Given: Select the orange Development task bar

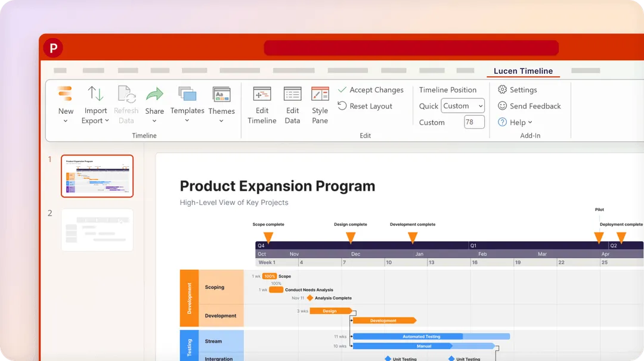Looking at the screenshot, I should 385,320.
